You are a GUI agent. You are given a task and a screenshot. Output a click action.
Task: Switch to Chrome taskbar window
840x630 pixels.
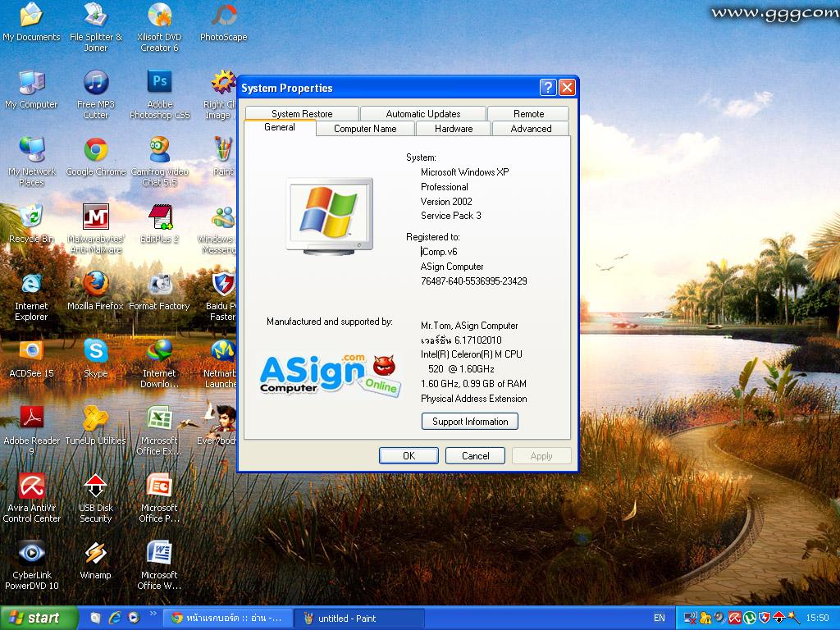(x=230, y=619)
